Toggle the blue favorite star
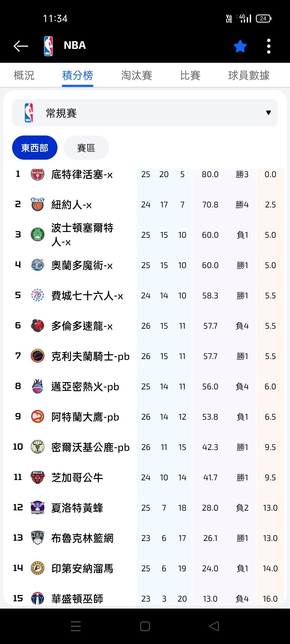The height and width of the screenshot is (644, 290). [240, 46]
